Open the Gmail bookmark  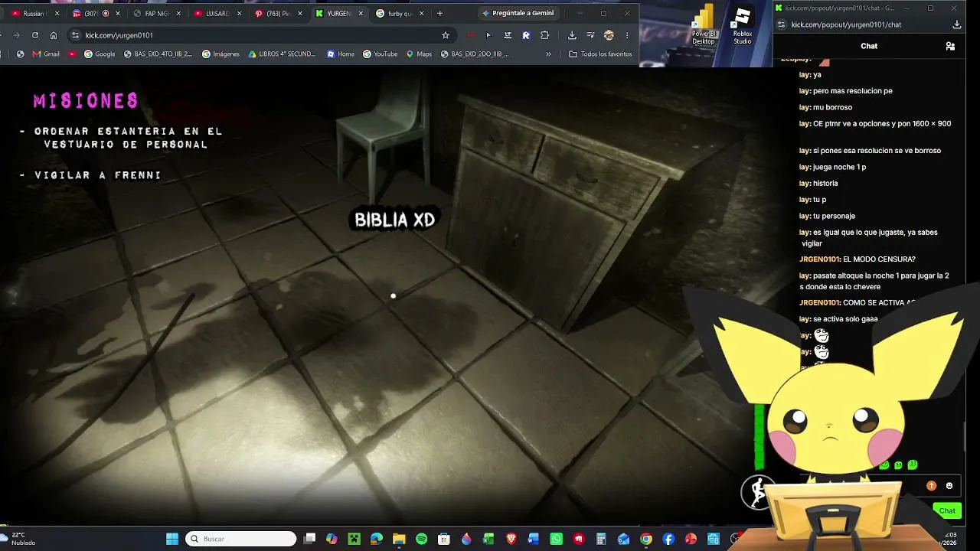(x=46, y=54)
